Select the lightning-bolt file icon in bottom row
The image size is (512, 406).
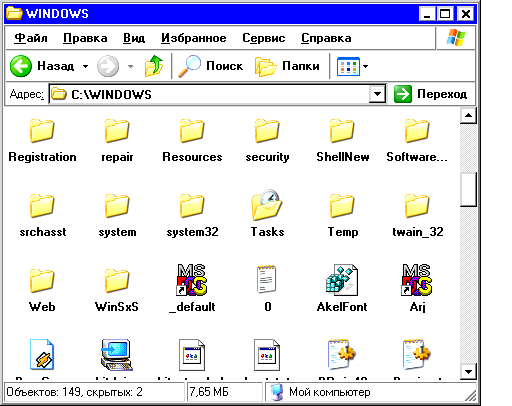(42, 354)
